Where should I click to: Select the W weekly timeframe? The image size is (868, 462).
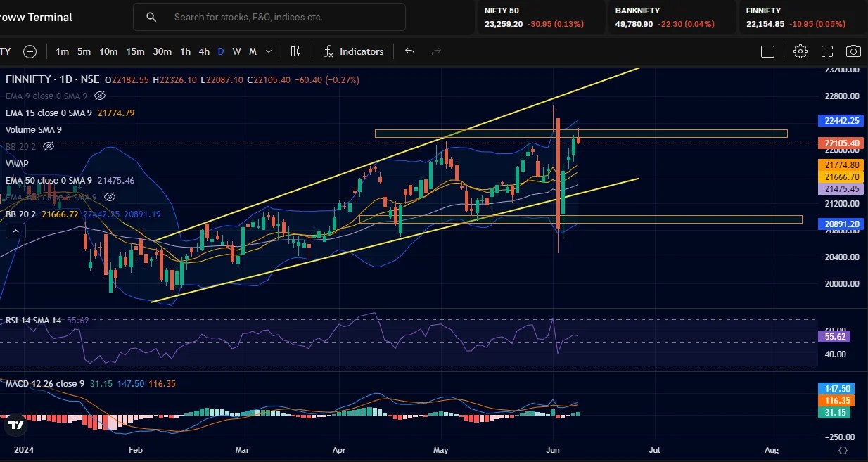(x=236, y=51)
